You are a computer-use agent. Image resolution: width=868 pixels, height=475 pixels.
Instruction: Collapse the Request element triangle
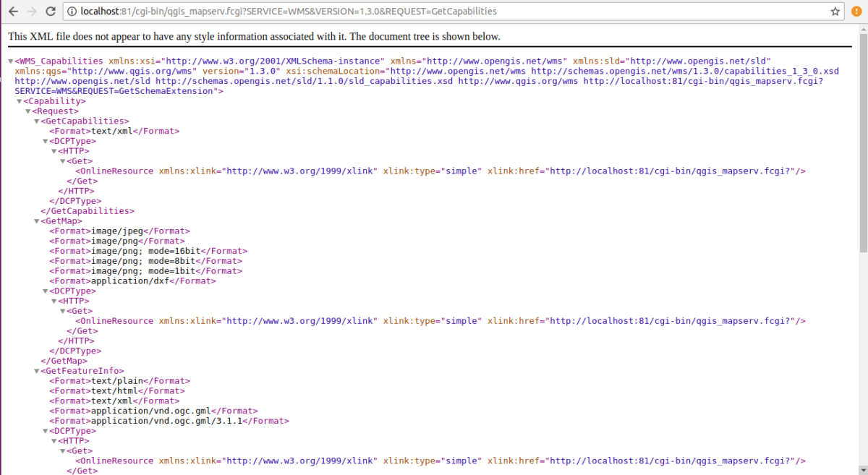28,112
